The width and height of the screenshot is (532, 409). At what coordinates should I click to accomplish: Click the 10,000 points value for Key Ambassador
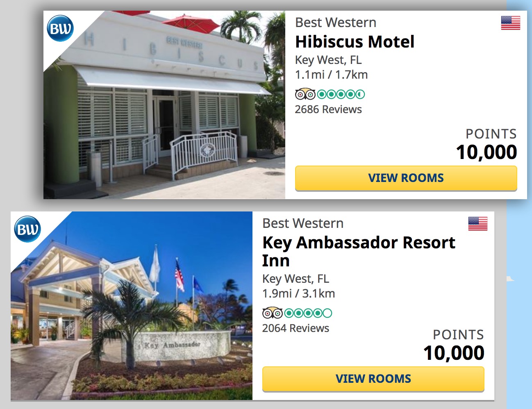coord(454,353)
